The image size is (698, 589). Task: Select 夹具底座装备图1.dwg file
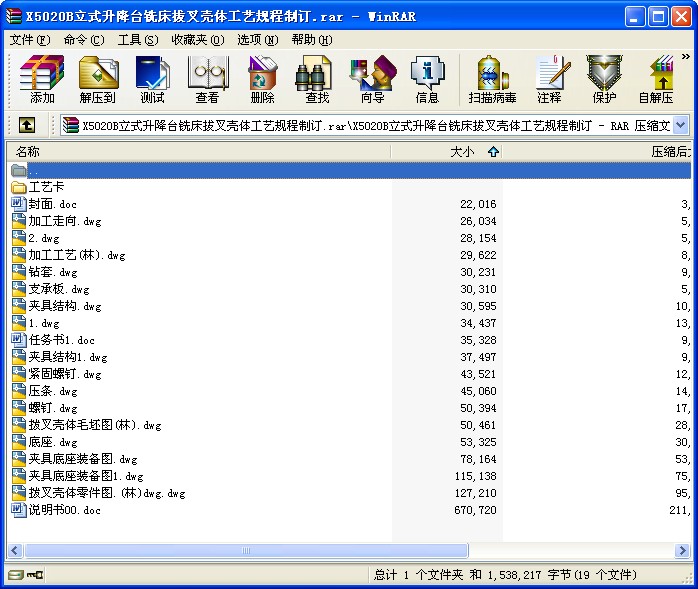pos(77,476)
